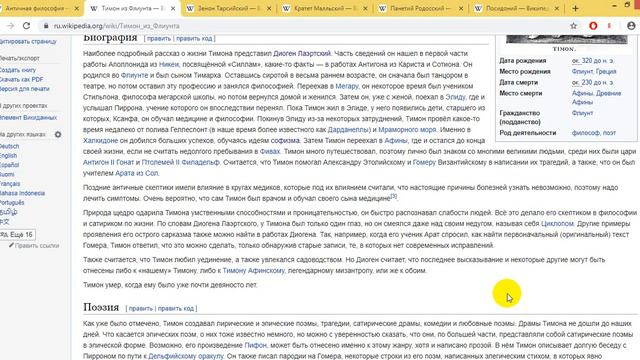Open a new browser tab with plus
Screen dimensions: 640x360
(x=575, y=8)
